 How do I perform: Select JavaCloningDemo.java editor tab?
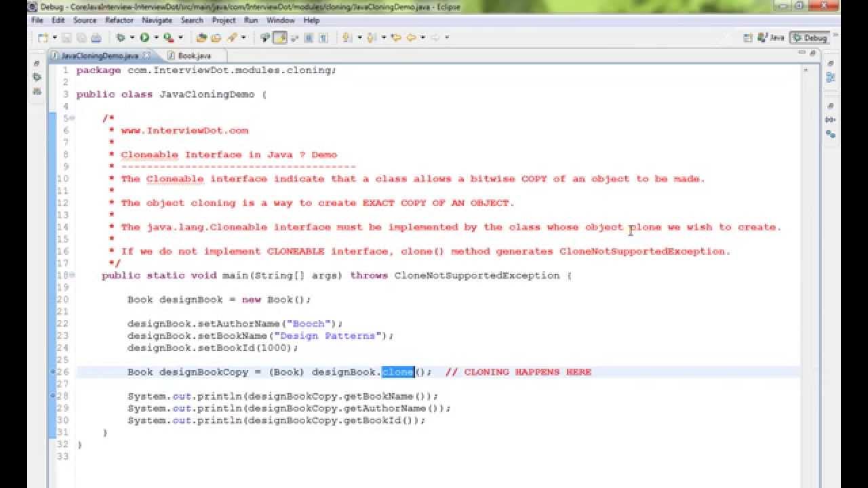pos(100,56)
